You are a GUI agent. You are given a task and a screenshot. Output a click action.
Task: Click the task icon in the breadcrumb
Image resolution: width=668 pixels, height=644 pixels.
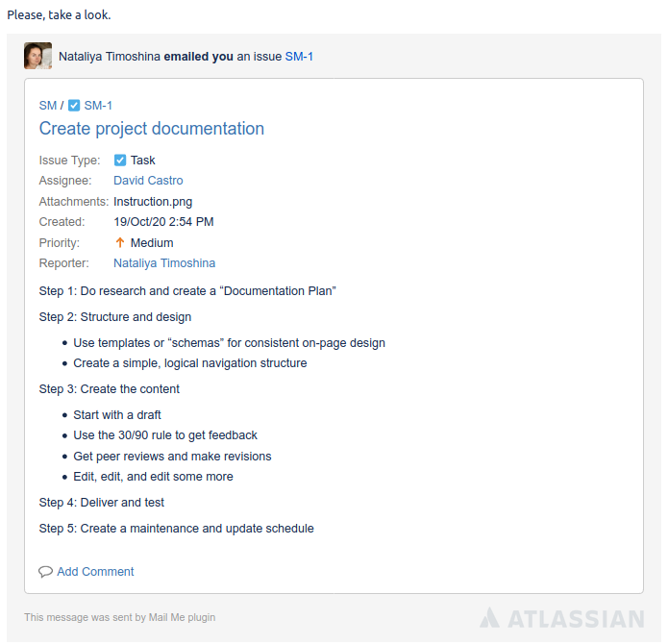(x=74, y=106)
